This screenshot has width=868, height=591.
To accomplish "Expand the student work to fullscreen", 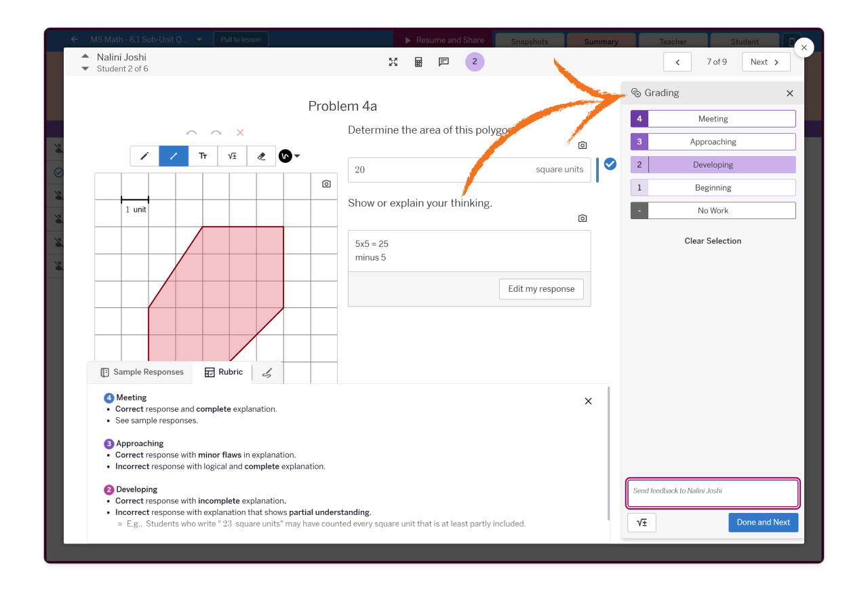I will point(393,62).
